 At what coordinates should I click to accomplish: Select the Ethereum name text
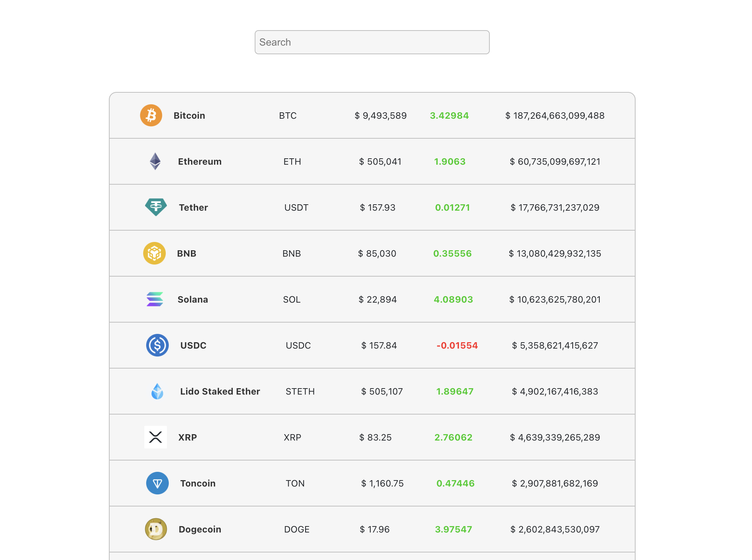200,162
